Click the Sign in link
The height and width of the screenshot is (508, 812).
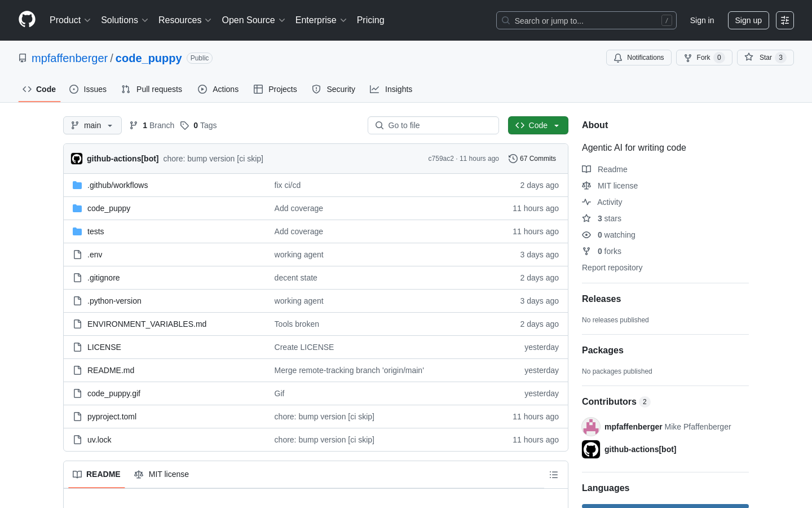(x=702, y=20)
